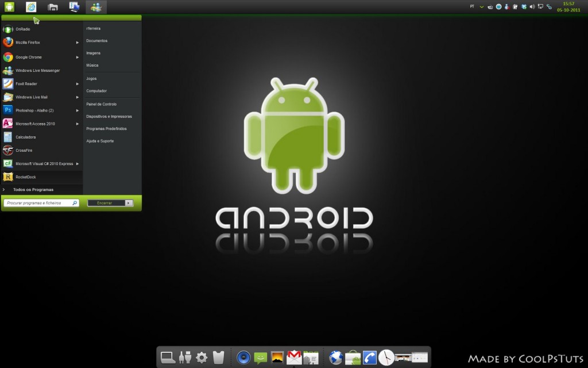
Task: Show hidden tray icons chevron
Action: (482, 7)
